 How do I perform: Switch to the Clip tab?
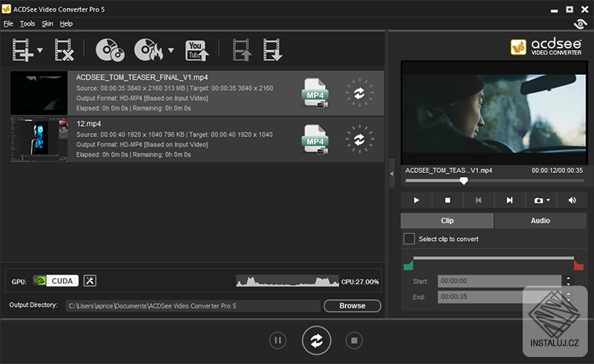point(447,221)
